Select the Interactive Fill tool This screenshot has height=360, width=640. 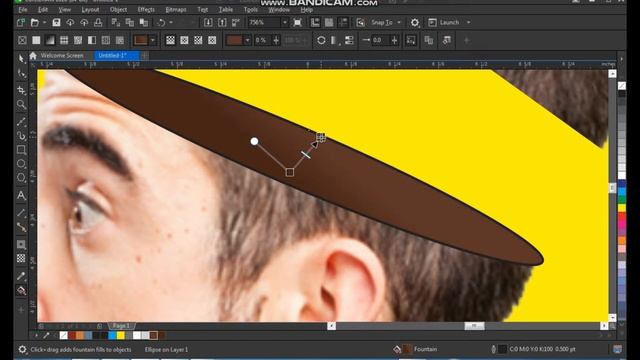point(21,291)
